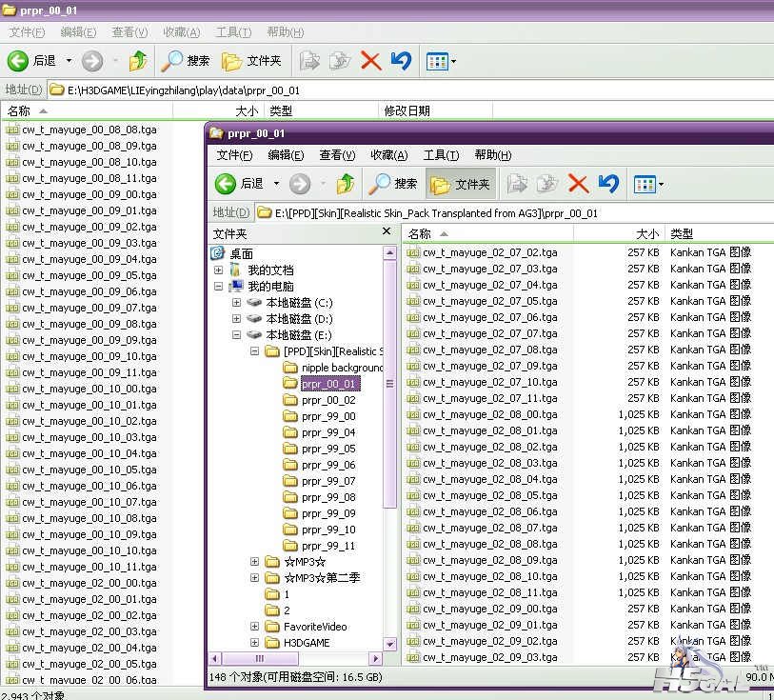Click the Up folder icon in front window

[x=346, y=184]
